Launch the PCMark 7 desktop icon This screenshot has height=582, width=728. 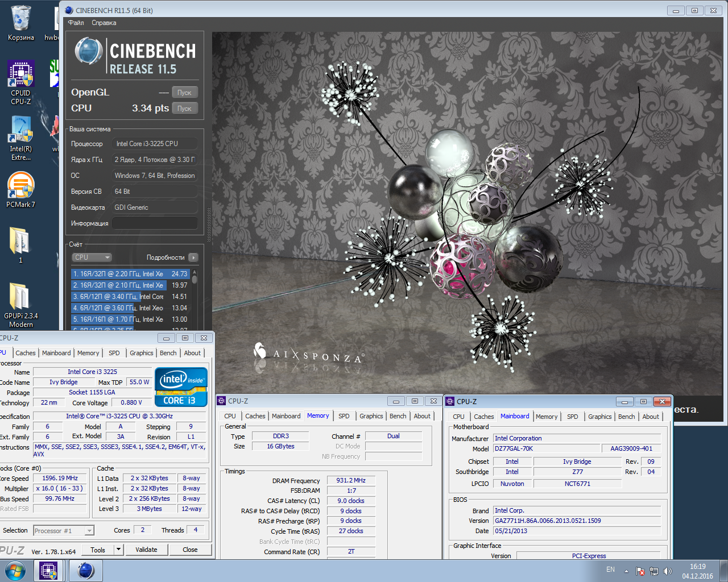click(21, 190)
